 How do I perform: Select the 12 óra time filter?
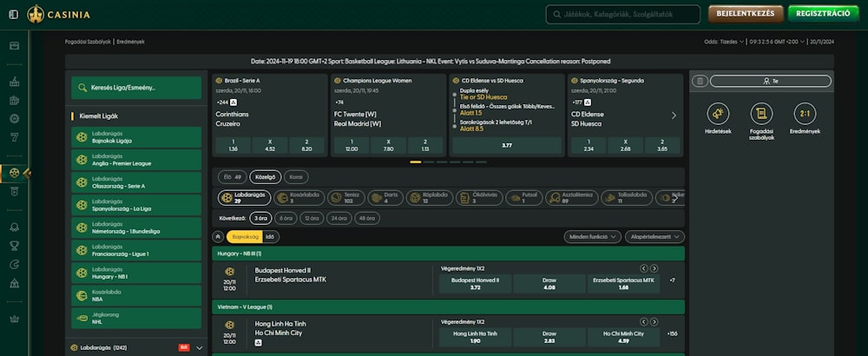[312, 218]
